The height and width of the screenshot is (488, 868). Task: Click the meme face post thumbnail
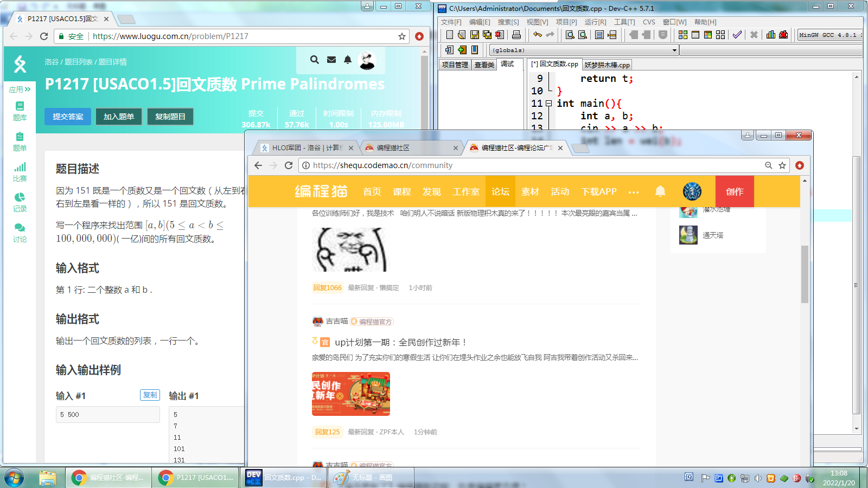pos(350,249)
